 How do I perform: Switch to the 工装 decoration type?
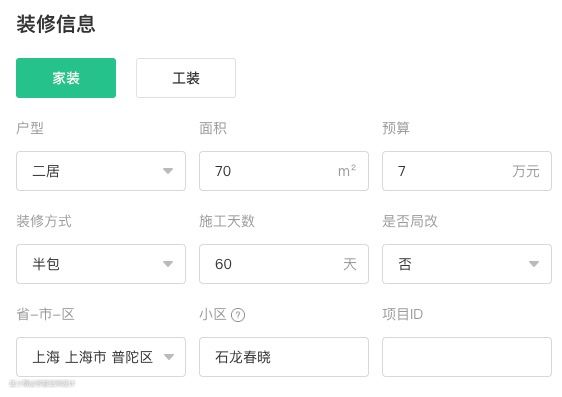point(186,78)
